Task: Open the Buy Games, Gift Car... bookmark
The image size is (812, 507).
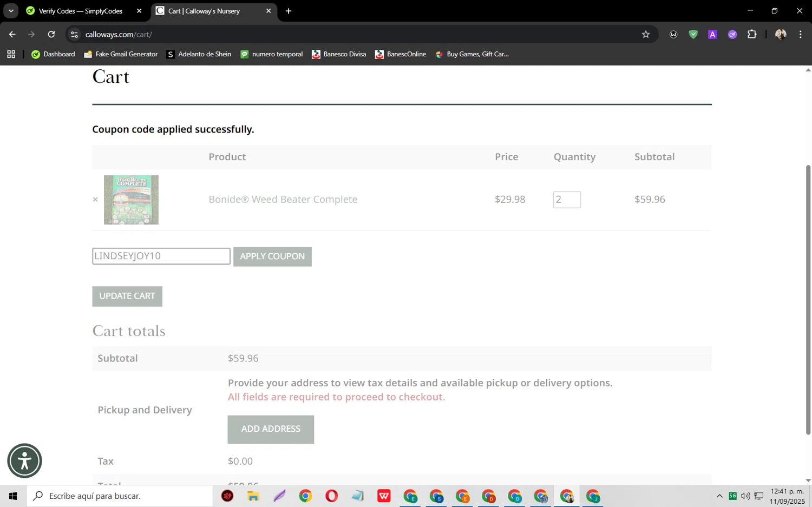Action: coord(472,54)
